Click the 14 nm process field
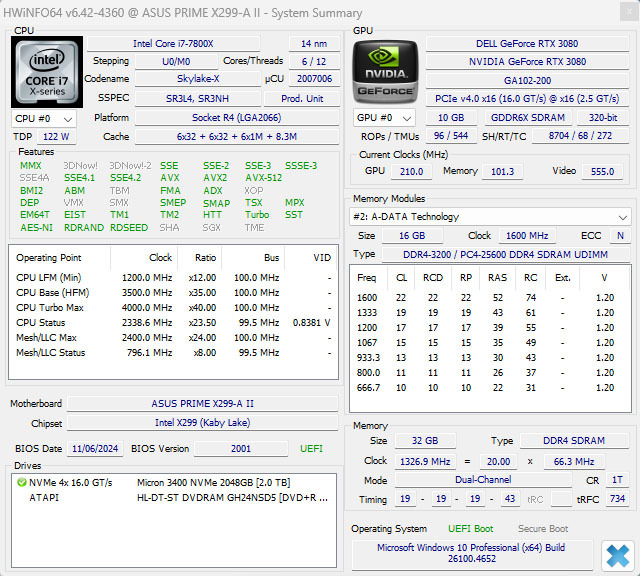The height and width of the screenshot is (576, 640). [x=314, y=44]
